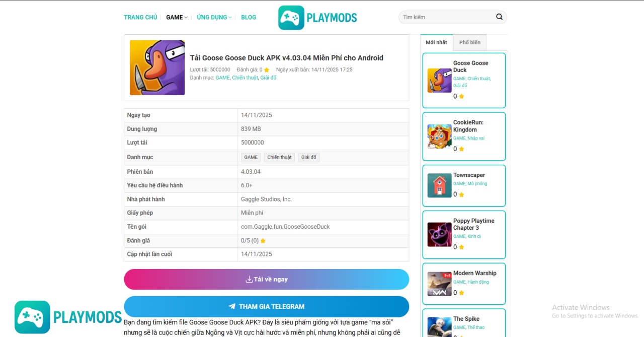Image resolution: width=644 pixels, height=337 pixels.
Task: Click the Chiến thuật tag in the table
Action: point(279,157)
